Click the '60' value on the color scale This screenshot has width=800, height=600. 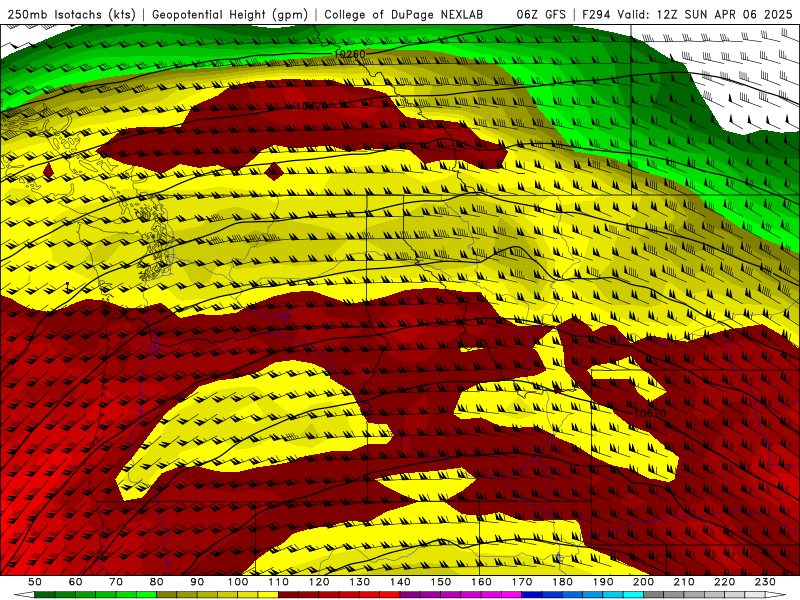75,582
